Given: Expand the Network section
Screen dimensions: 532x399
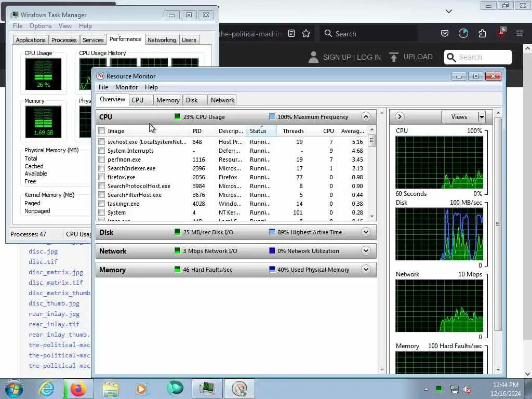Looking at the screenshot, I should (x=366, y=251).
